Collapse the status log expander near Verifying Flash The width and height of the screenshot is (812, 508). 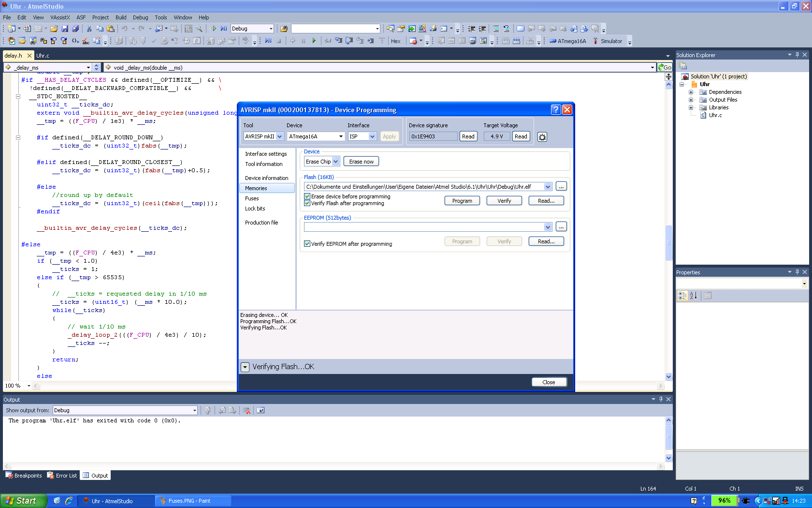point(245,367)
